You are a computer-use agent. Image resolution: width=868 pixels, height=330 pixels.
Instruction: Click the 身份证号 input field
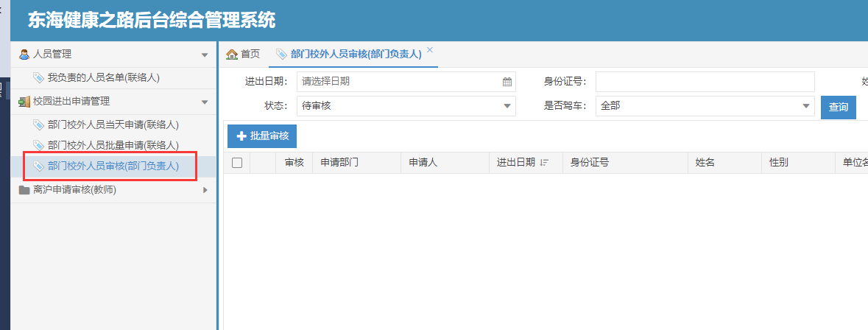[x=705, y=82]
